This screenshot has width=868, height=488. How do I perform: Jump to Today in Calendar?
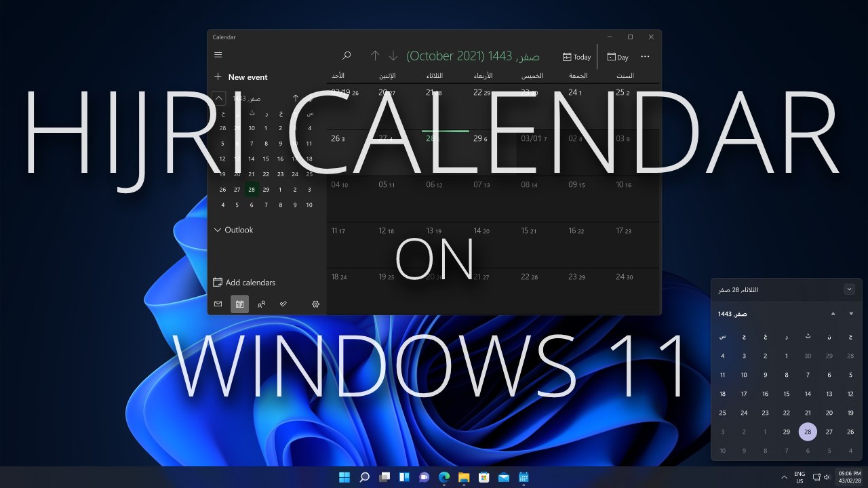click(577, 57)
